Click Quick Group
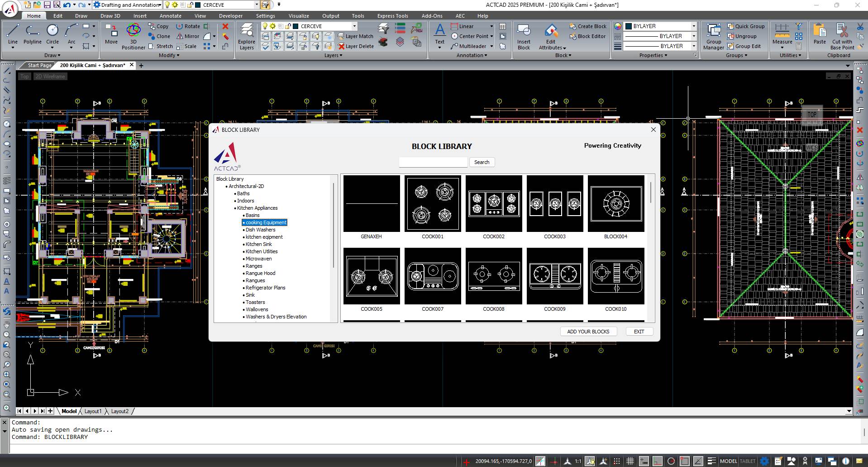This screenshot has height=467, width=868. click(746, 26)
